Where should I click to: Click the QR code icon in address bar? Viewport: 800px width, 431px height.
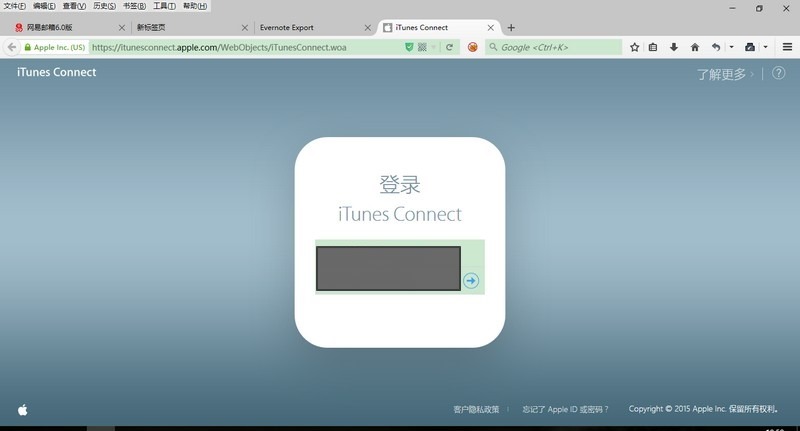click(422, 47)
